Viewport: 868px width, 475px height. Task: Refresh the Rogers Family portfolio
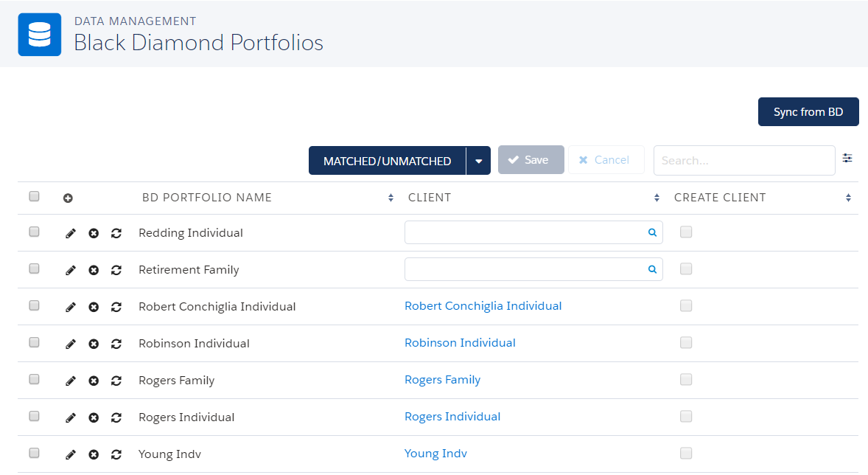pyautogui.click(x=116, y=381)
